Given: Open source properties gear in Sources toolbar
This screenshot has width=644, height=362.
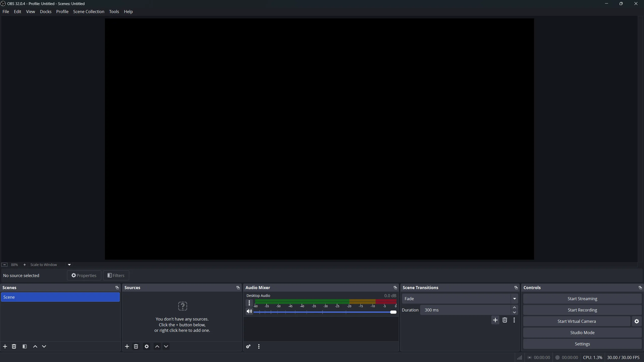Looking at the screenshot, I should tap(147, 346).
